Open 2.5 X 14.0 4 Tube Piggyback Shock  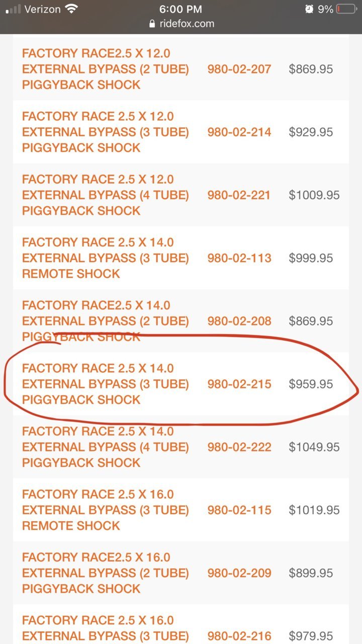pyautogui.click(x=106, y=447)
